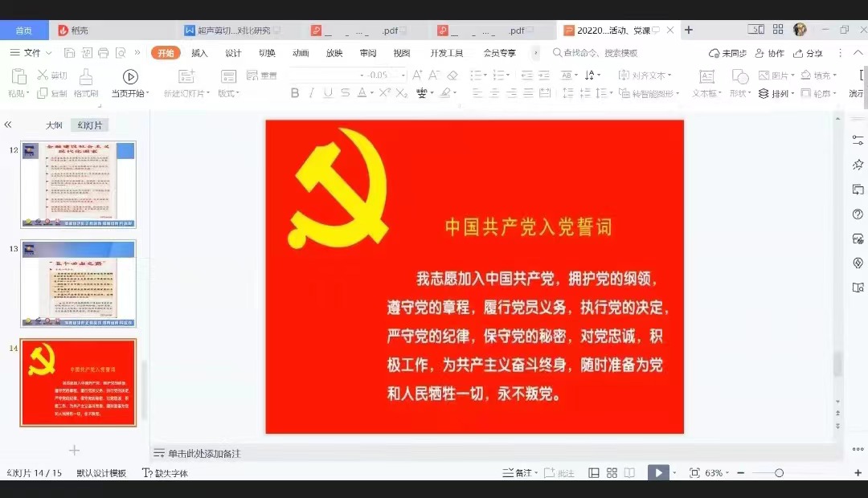Click zoom in plus icon
Image resolution: width=868 pixels, height=498 pixels.
(858, 473)
